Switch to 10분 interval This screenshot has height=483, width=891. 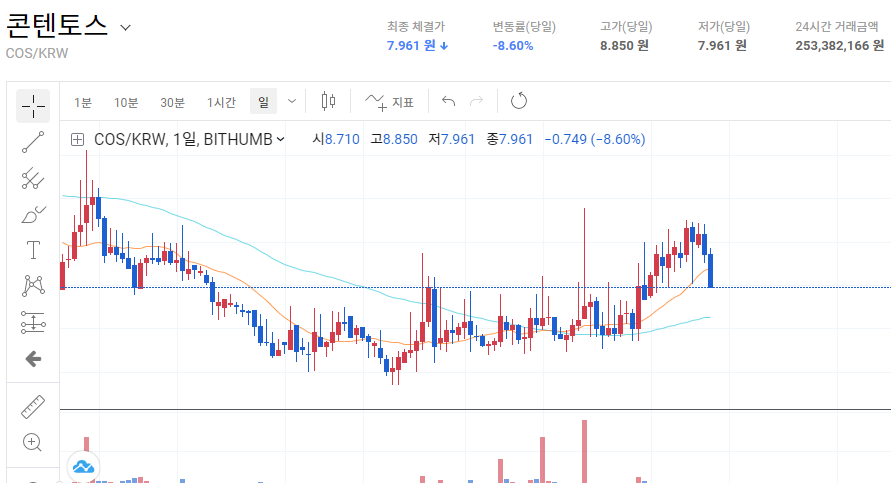click(126, 102)
